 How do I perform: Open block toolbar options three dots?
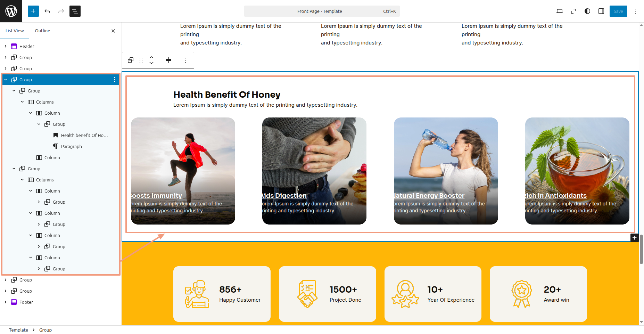[x=185, y=60]
